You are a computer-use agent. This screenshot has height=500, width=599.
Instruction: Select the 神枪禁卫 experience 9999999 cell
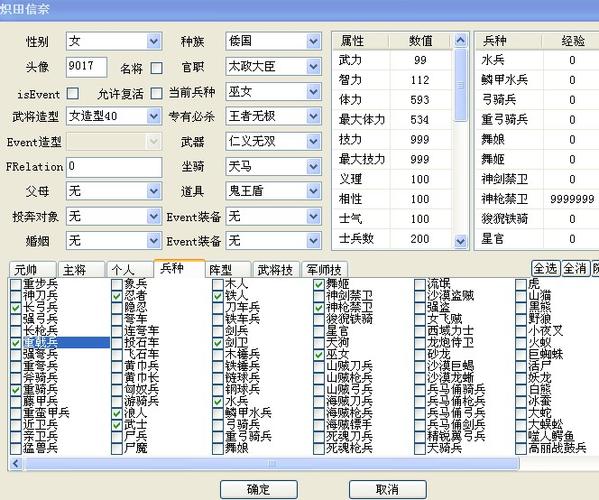572,199
